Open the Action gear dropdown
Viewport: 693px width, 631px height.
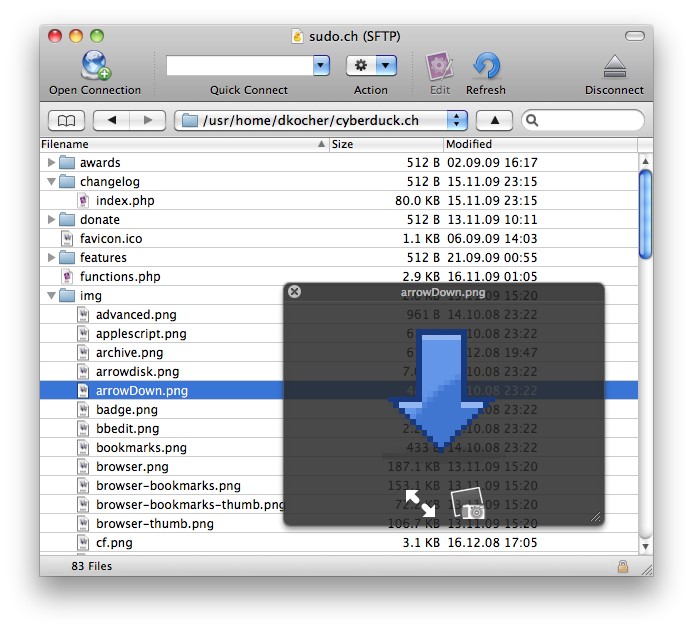pos(371,66)
